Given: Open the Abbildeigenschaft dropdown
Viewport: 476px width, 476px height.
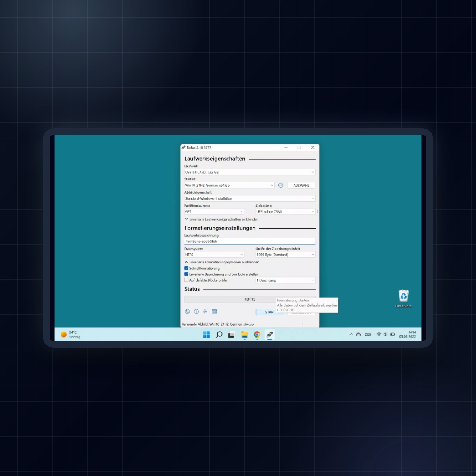Looking at the screenshot, I should click(250, 198).
